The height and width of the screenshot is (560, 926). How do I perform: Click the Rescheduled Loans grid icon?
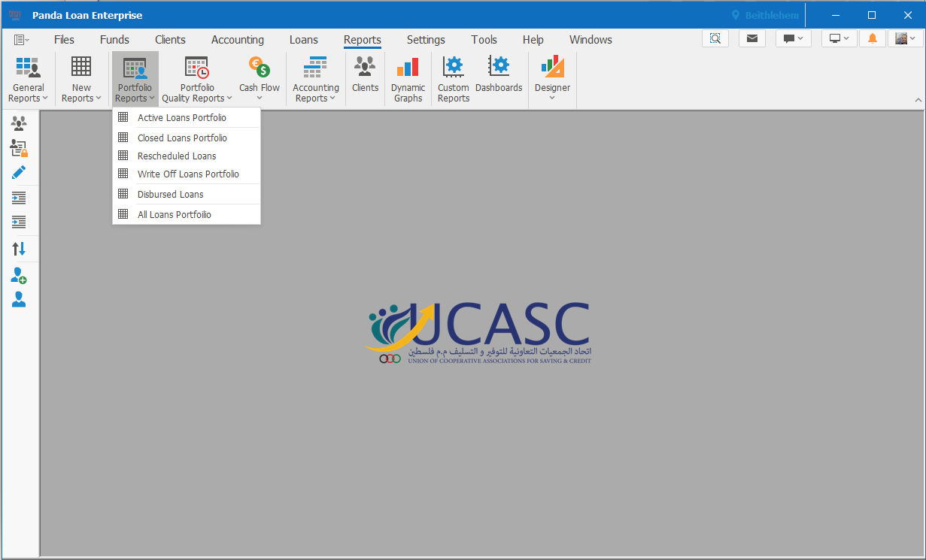pyautogui.click(x=123, y=156)
